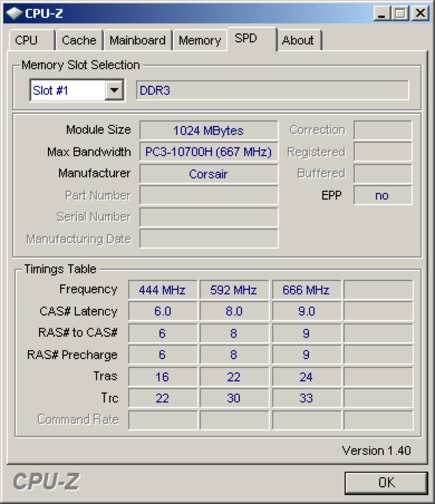
Task: Click the 444 MHz frequency cell
Action: click(x=163, y=290)
